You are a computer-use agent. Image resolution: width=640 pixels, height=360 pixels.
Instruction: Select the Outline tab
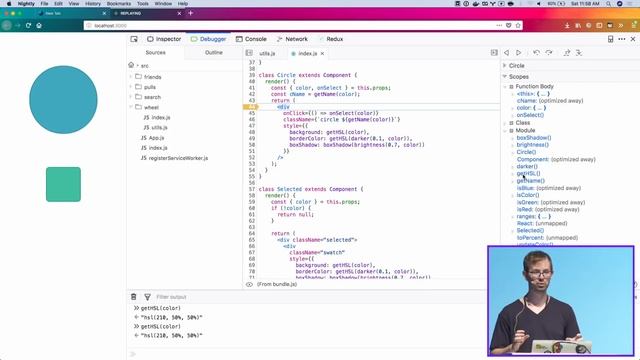pos(213,53)
